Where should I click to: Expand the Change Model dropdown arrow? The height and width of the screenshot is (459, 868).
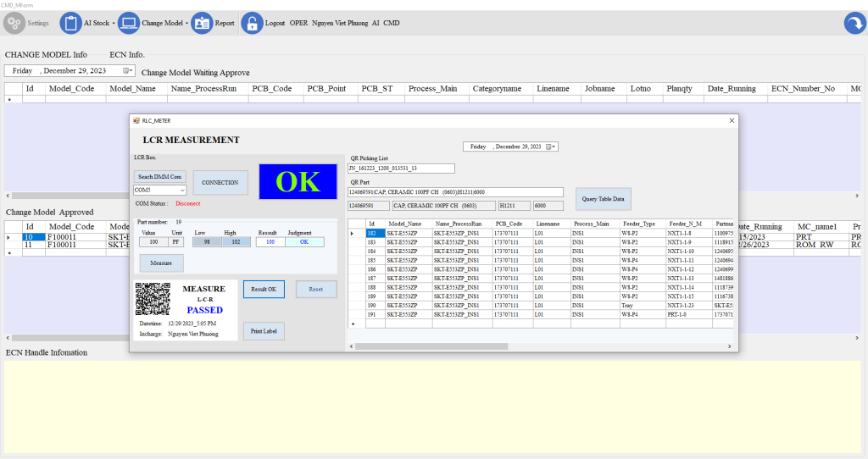(186, 23)
